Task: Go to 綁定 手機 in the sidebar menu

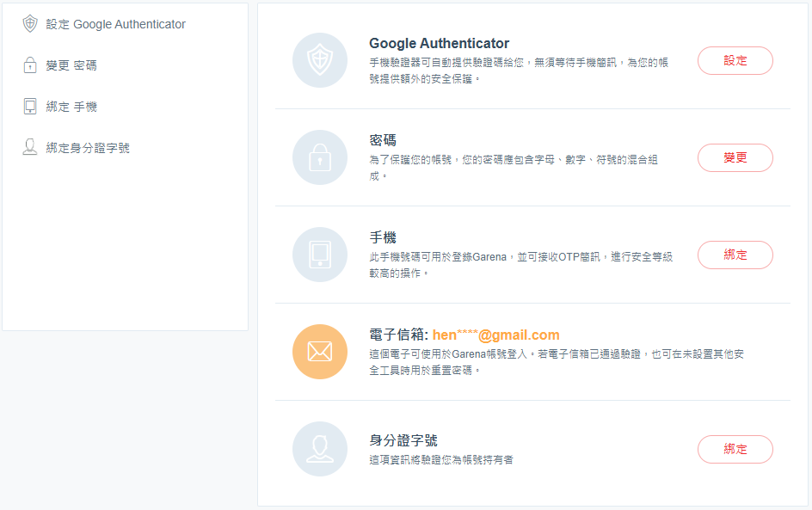Action: [71, 107]
